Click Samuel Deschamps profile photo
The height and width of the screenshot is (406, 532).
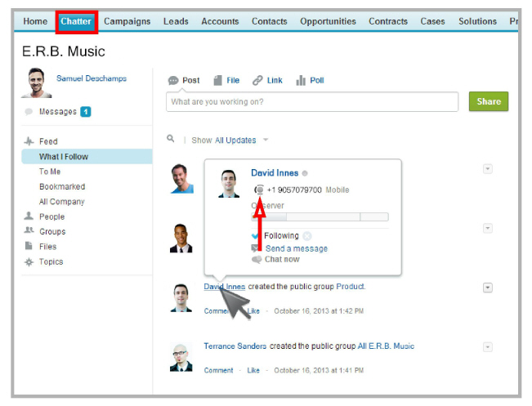pyautogui.click(x=36, y=83)
